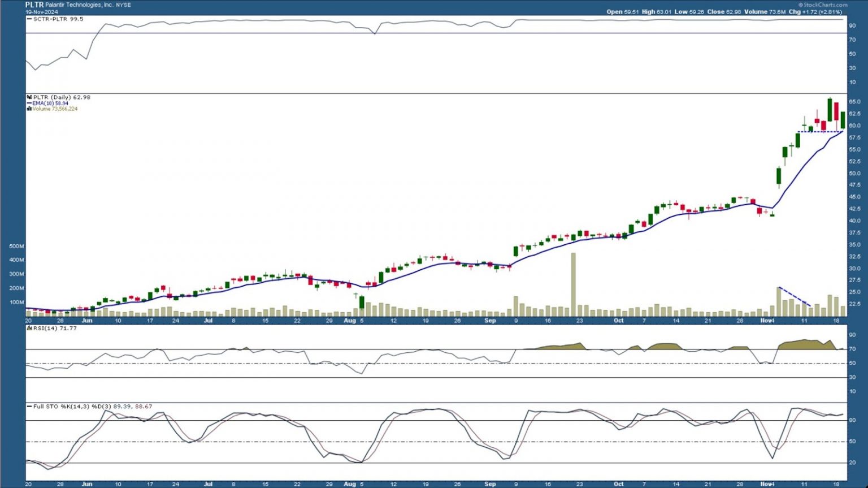Click the dash marker beside SCTR-PLTR 99.5
Screen dimensions: 868x488
[29, 19]
